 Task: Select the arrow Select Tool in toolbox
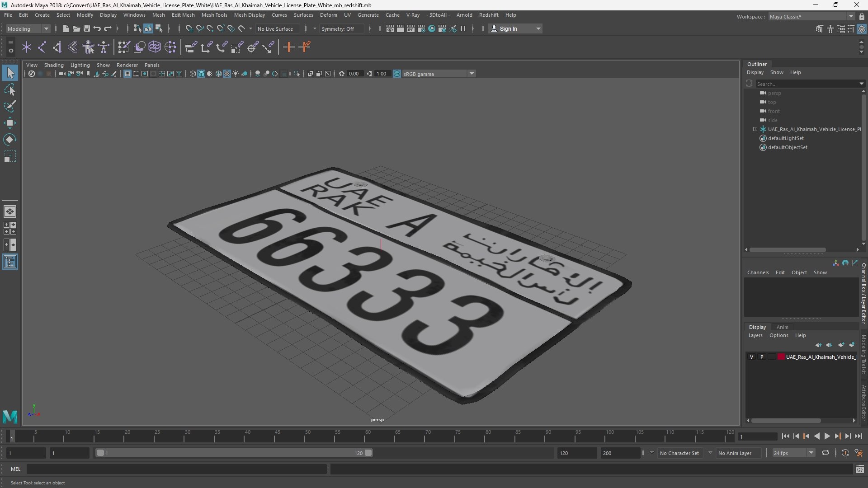pos(10,73)
